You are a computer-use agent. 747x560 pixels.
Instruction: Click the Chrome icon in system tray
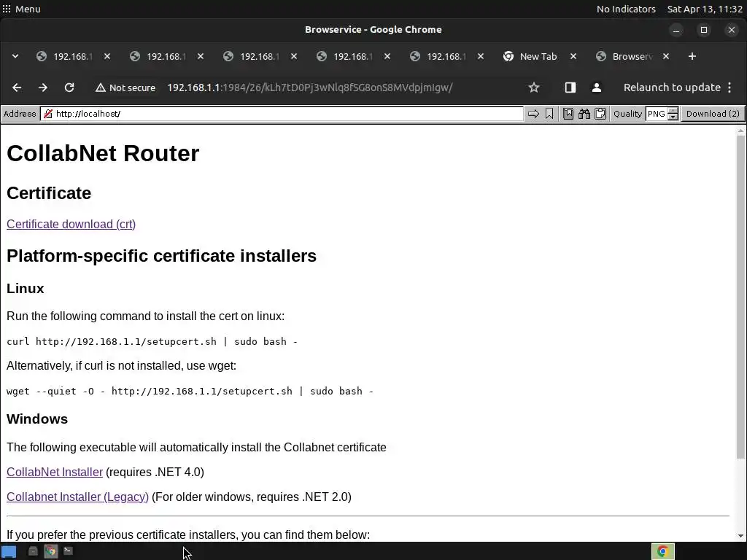[x=662, y=551]
